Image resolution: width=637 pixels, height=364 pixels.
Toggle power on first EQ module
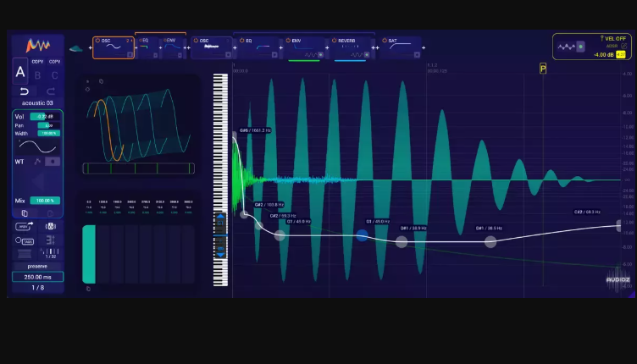coord(141,40)
